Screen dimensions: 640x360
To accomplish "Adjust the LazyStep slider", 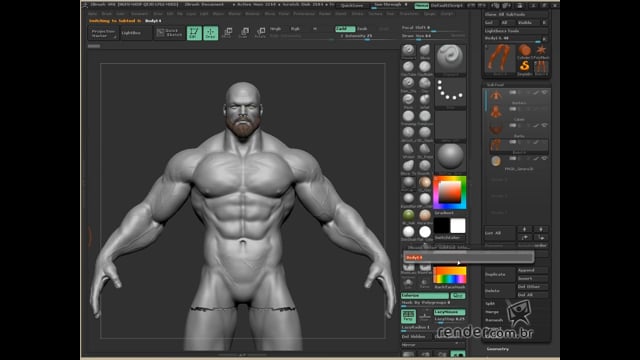I will tap(449, 319).
